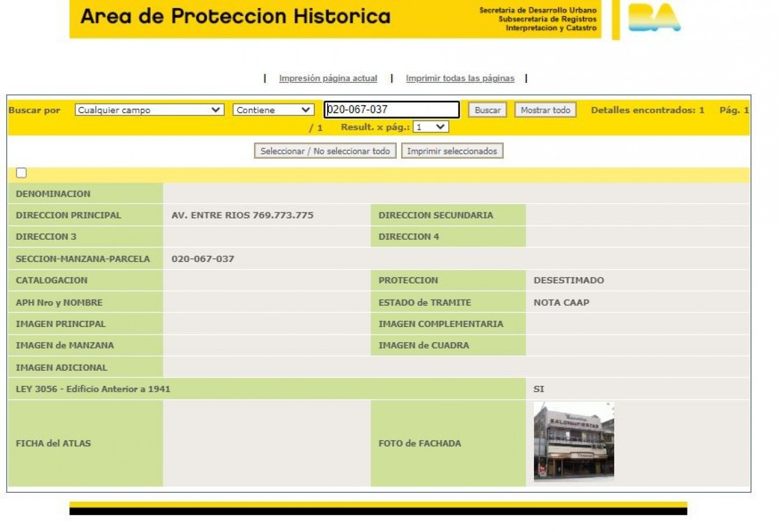780x532 pixels.
Task: Click the 'ESTADO de TRAMITE' label
Action: point(425,302)
